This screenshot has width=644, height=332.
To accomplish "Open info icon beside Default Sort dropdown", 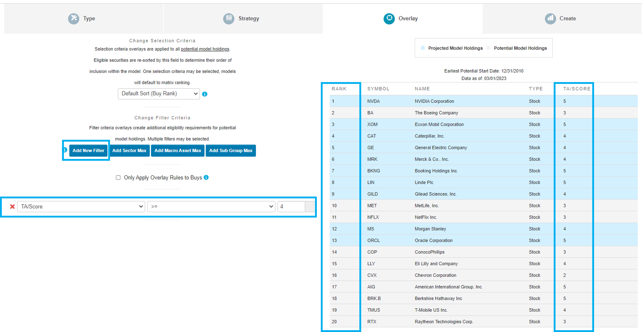I will tap(204, 94).
